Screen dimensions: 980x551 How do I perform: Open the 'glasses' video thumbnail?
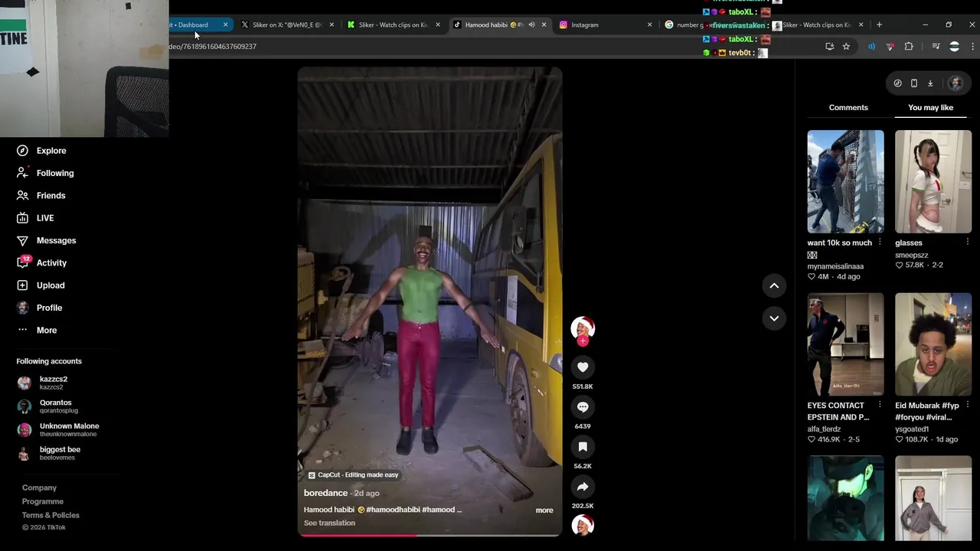tap(933, 181)
